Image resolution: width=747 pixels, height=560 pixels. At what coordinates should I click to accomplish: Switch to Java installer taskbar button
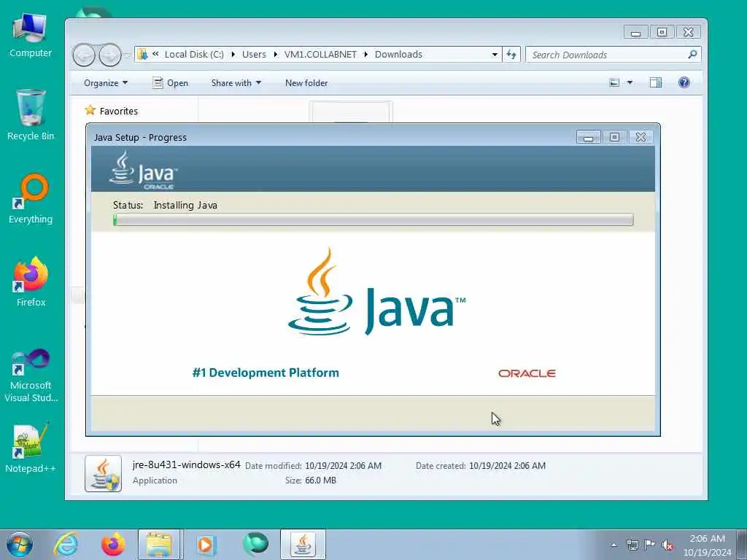303,545
